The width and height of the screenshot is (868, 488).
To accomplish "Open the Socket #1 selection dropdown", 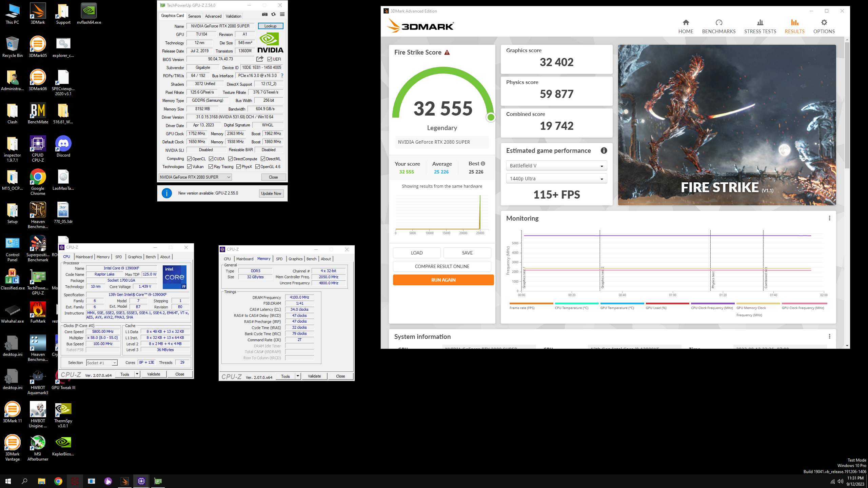I will click(102, 363).
